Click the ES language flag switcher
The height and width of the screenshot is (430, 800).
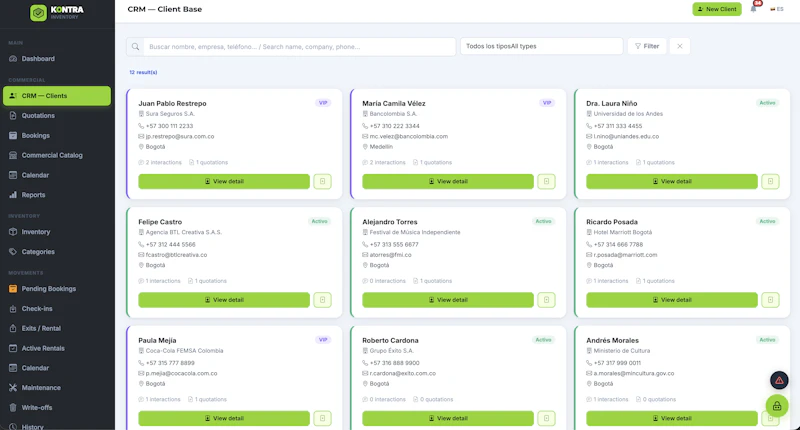pos(777,9)
